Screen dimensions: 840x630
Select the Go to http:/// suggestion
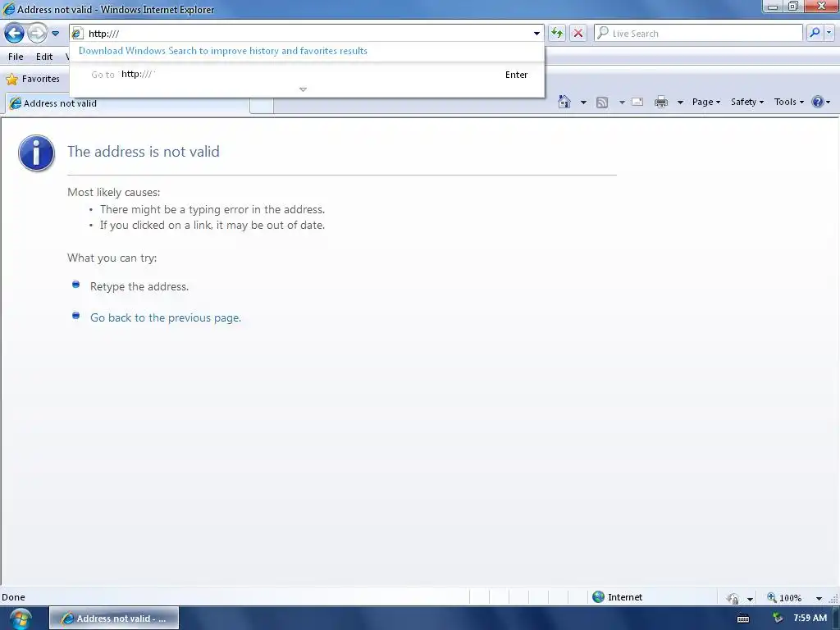click(x=307, y=75)
